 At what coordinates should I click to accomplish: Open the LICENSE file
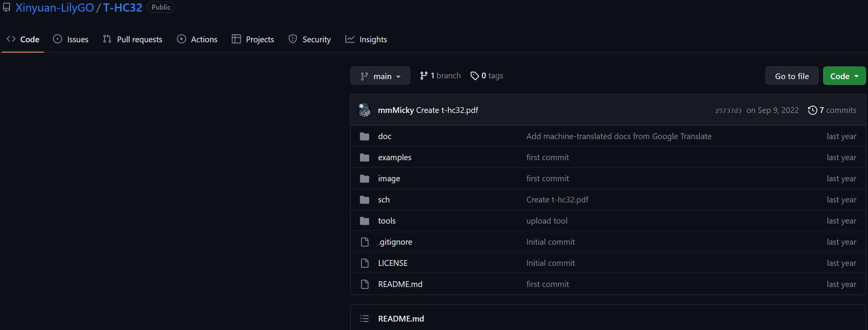(393, 263)
